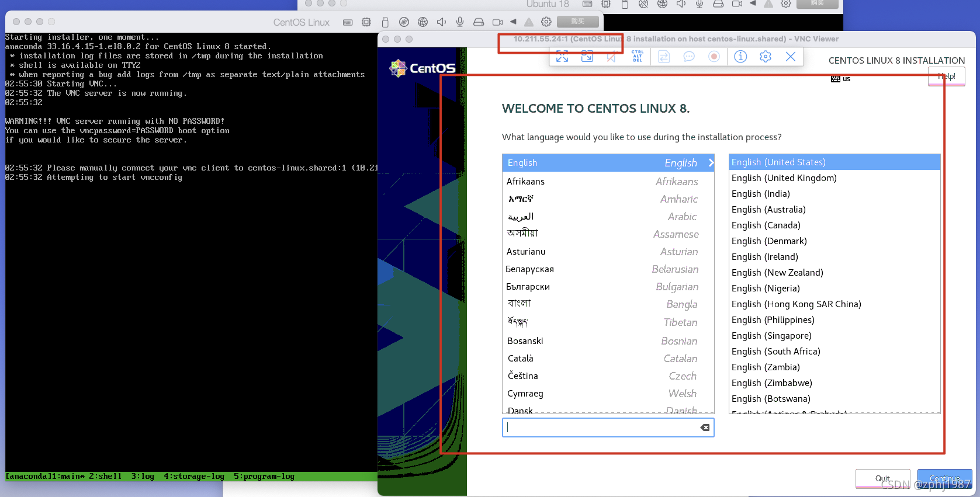Select Bangla in the language list

608,304
